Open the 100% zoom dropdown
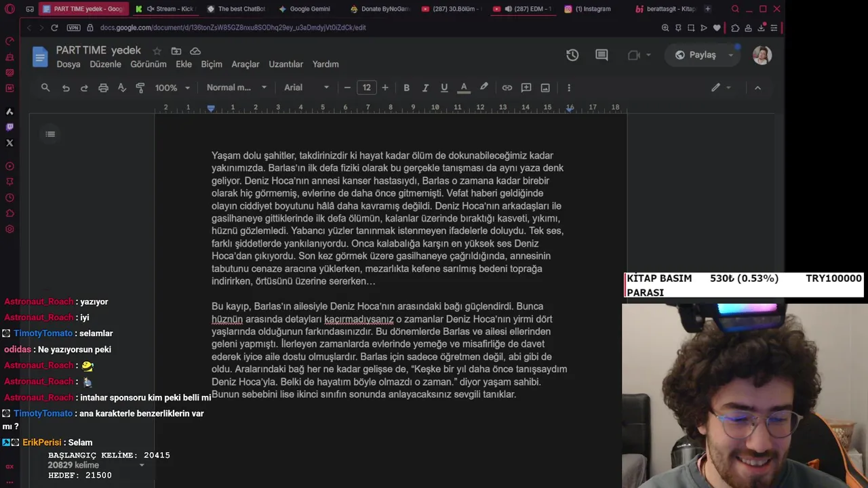868x488 pixels. pyautogui.click(x=172, y=87)
